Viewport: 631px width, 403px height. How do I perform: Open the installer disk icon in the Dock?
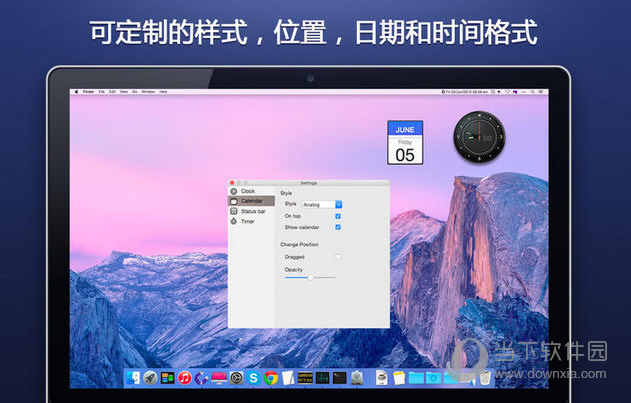pos(357,378)
